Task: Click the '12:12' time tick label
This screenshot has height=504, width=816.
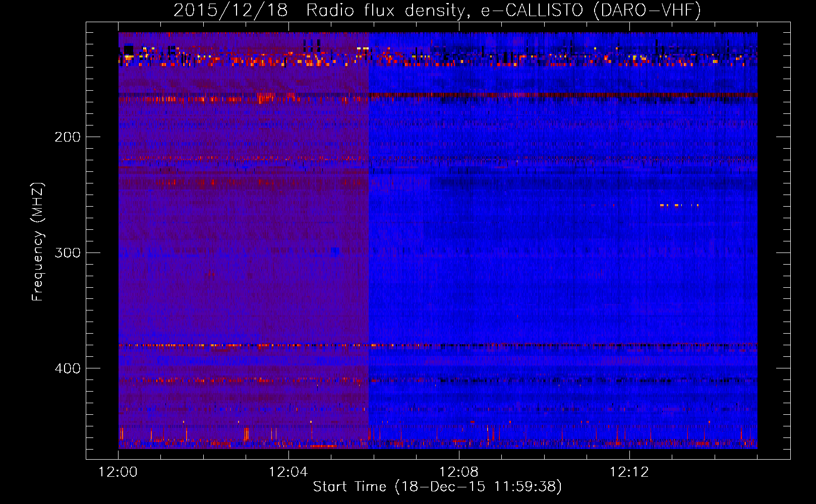Action: [629, 472]
